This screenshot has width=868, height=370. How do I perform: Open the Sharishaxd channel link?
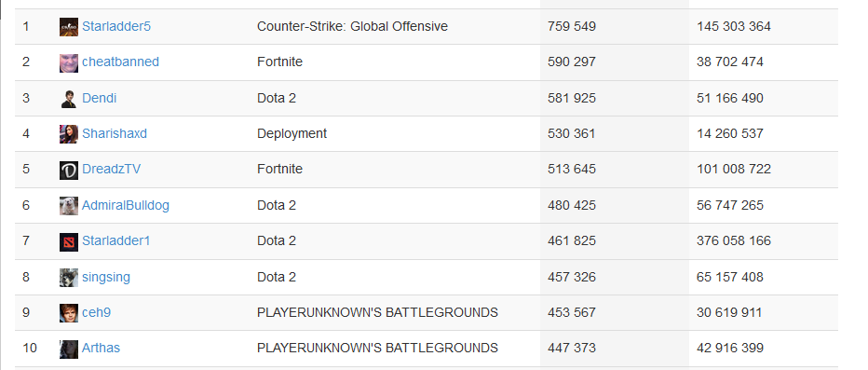(115, 133)
